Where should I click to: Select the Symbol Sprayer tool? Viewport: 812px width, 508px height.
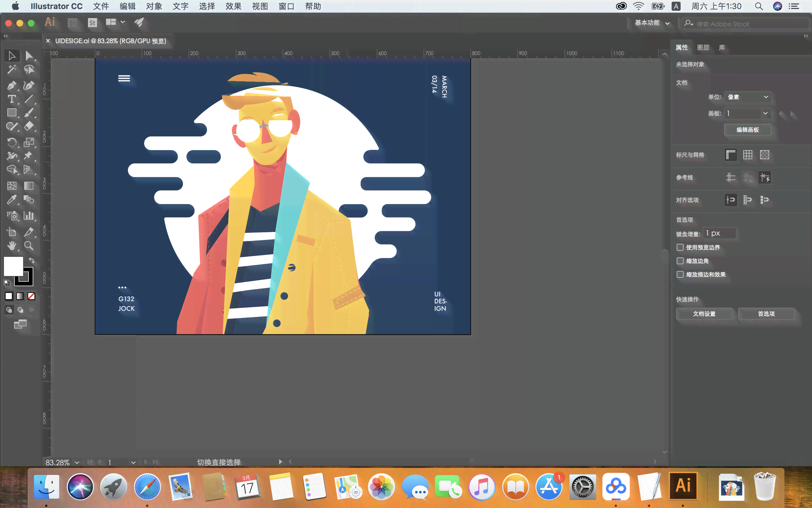pyautogui.click(x=12, y=215)
